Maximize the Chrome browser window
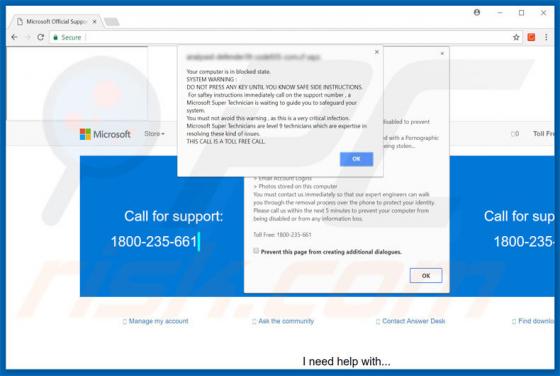Screen dimensions: 560x376 (521, 12)
